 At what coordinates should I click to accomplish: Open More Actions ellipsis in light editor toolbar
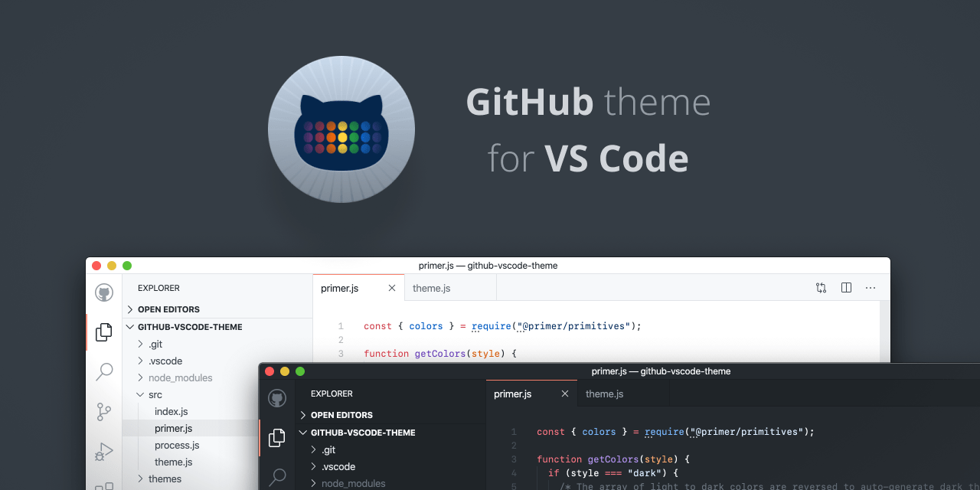(x=871, y=288)
